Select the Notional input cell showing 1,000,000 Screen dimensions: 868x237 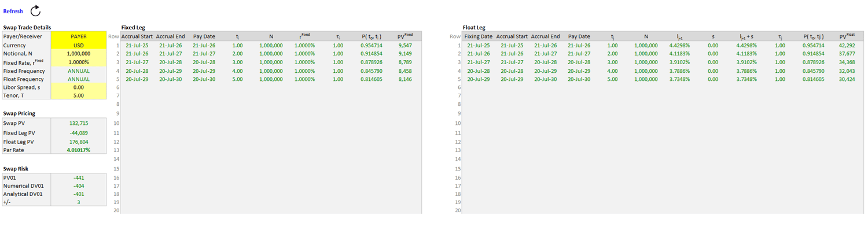click(79, 53)
